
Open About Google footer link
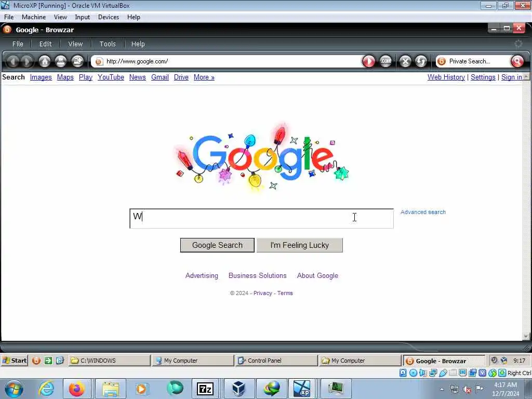[x=317, y=275]
